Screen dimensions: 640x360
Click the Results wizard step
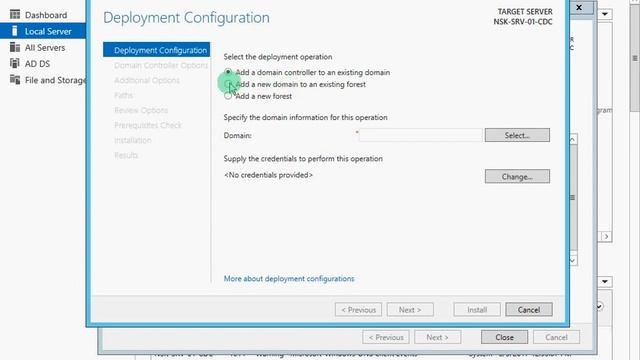[x=126, y=155]
